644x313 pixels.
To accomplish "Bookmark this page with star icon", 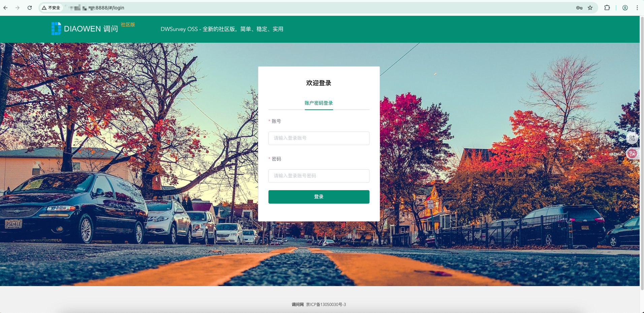I will pos(590,8).
